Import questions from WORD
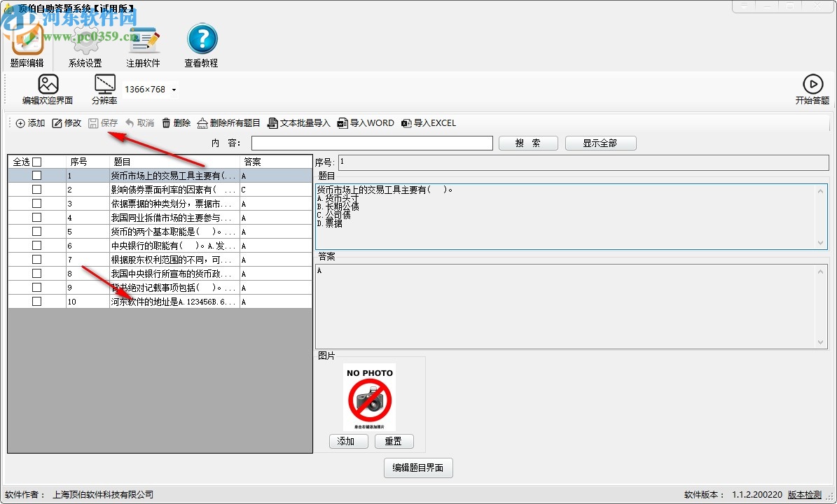This screenshot has width=837, height=504. coord(366,123)
